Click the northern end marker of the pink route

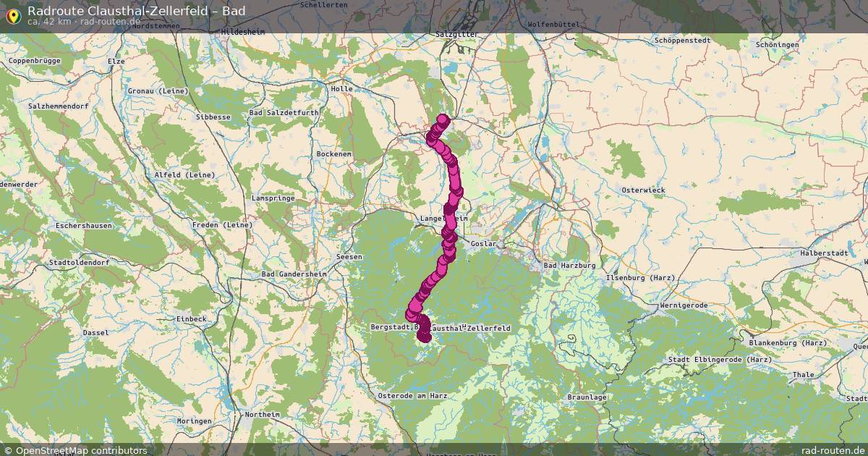point(443,119)
